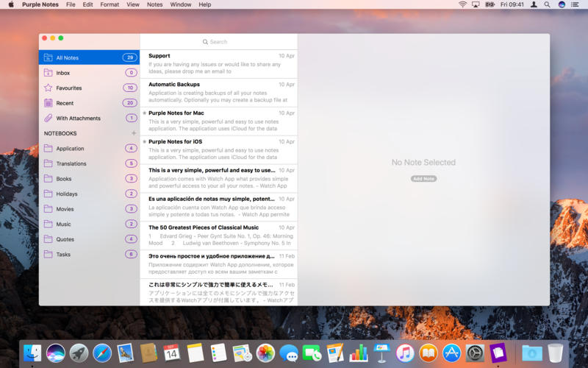Viewport: 588px width, 368px height.
Task: Open the Purple Notes for iOS note
Action: [x=218, y=150]
